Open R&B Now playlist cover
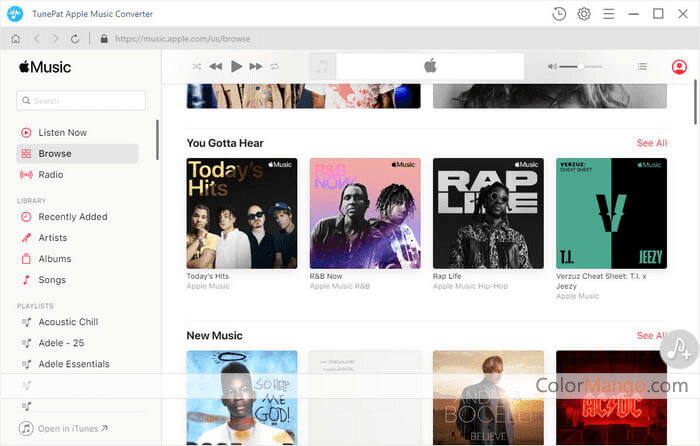The height and width of the screenshot is (446, 700). point(365,213)
